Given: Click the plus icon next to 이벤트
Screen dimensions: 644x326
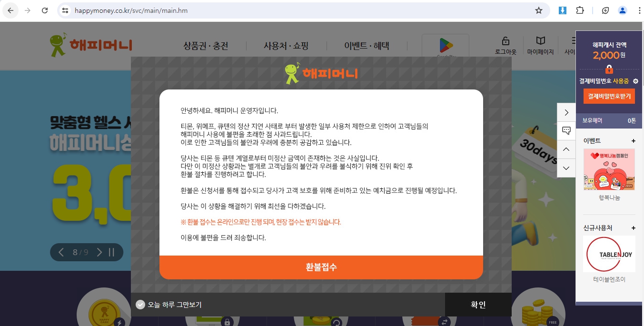Looking at the screenshot, I should tap(633, 141).
